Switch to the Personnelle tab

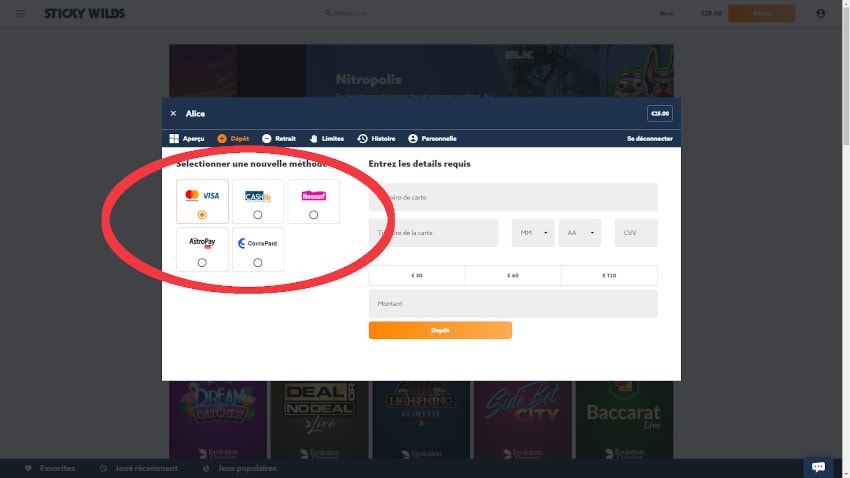(x=432, y=139)
